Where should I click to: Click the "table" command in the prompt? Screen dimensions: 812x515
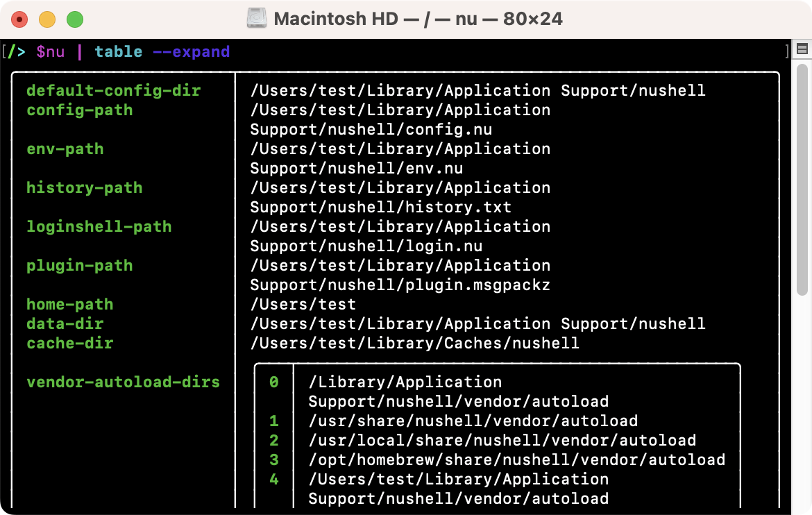(x=119, y=52)
